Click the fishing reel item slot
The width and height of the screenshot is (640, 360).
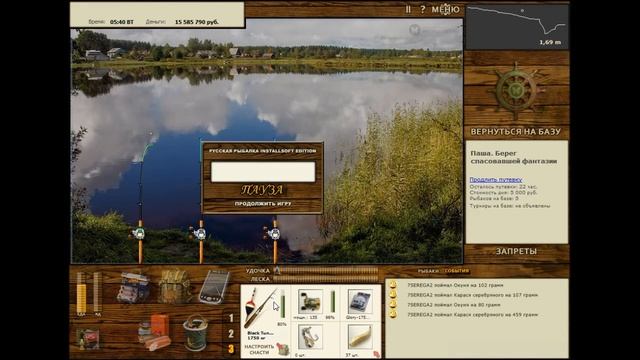tap(310, 301)
